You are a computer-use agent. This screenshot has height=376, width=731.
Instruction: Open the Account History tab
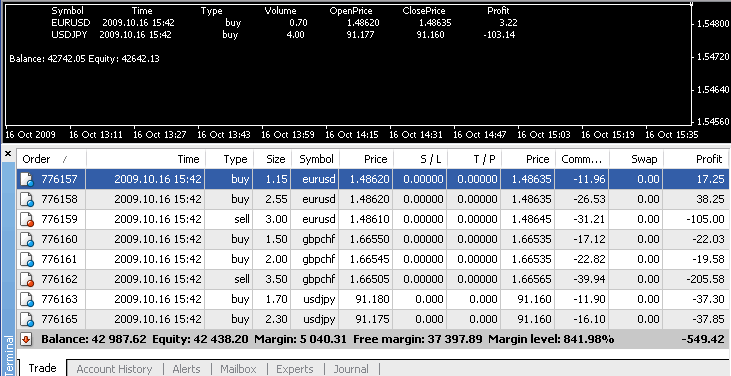[114, 369]
